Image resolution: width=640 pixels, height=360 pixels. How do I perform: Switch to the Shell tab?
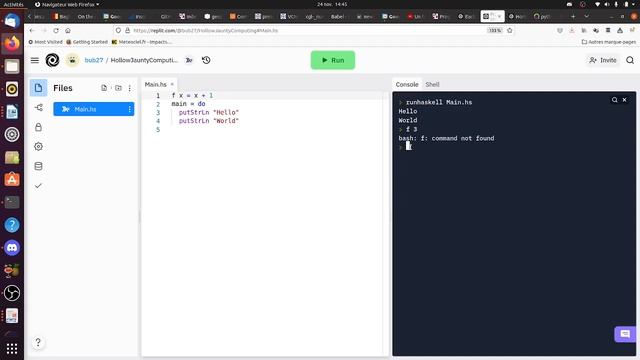(x=432, y=84)
